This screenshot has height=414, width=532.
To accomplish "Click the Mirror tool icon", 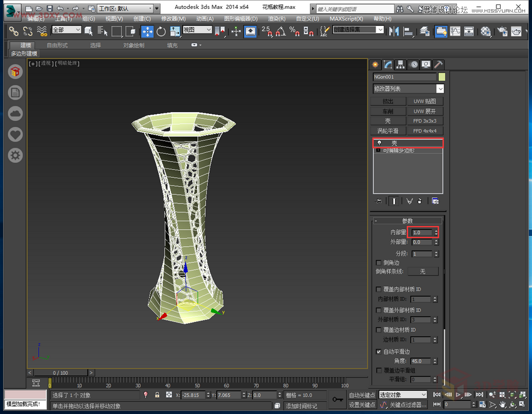I will (394, 31).
